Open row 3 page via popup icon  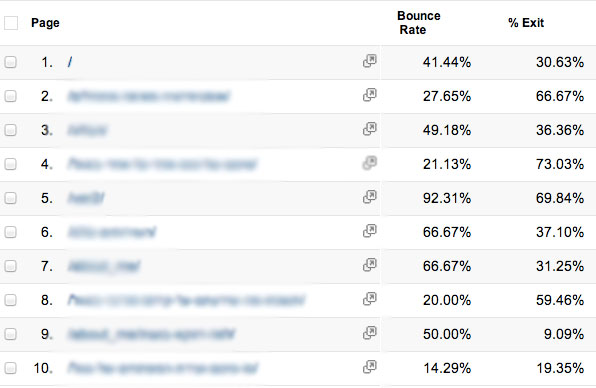tap(369, 129)
